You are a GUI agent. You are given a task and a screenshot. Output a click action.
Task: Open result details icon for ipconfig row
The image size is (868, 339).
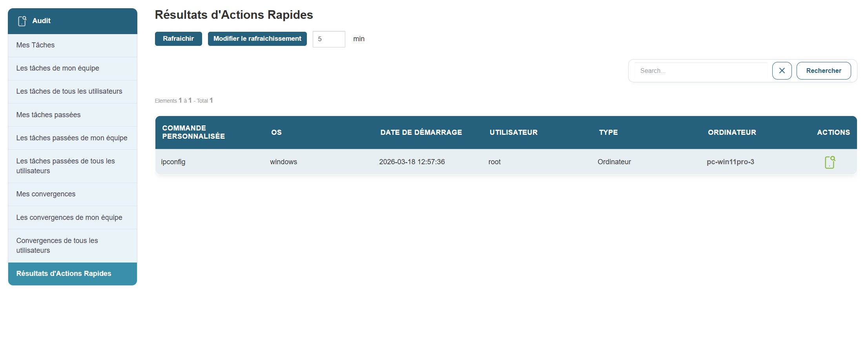(830, 162)
